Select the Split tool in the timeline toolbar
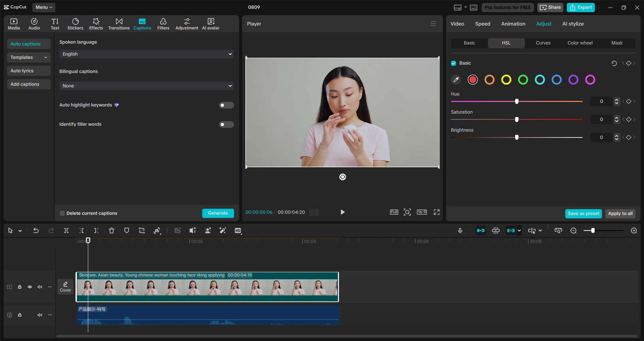 (66, 231)
